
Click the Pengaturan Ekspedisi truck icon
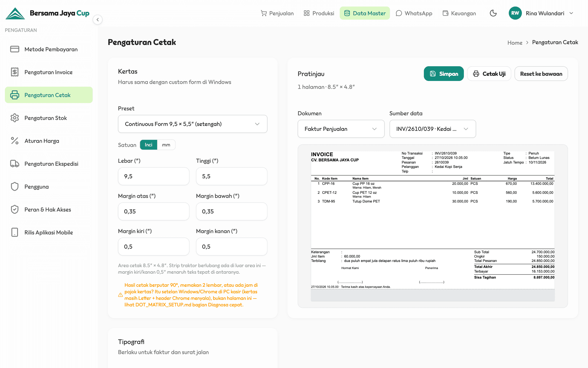pyautogui.click(x=15, y=164)
